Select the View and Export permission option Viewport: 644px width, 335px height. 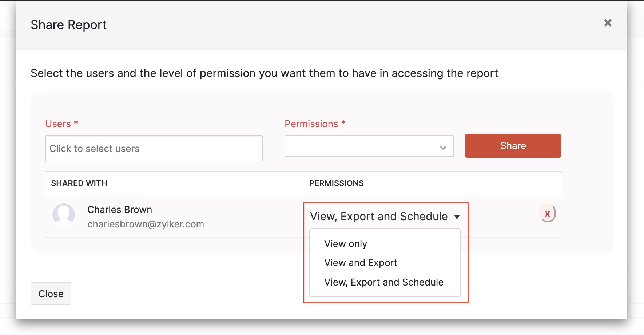pyautogui.click(x=361, y=262)
